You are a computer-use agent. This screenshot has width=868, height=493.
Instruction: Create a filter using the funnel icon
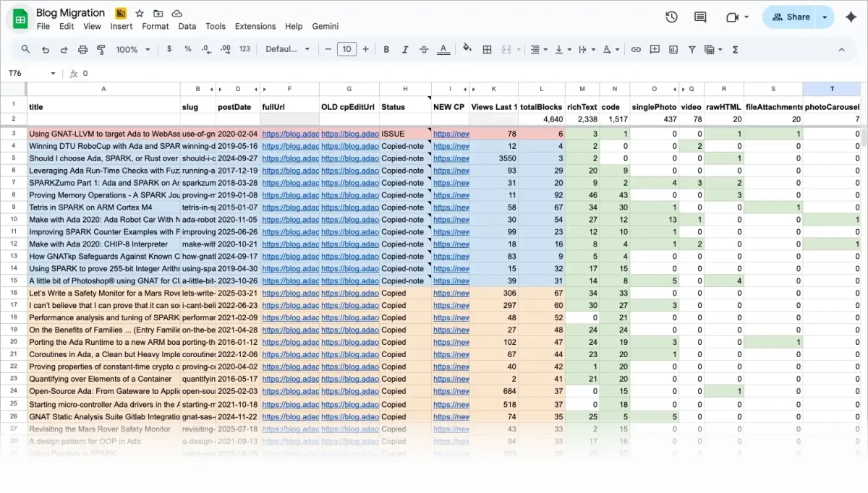click(x=692, y=49)
